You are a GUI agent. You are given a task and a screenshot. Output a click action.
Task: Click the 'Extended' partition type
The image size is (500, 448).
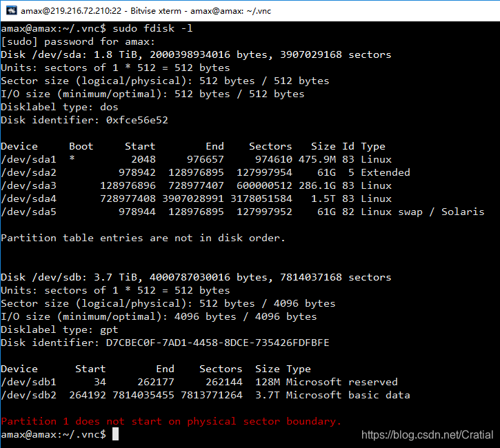click(386, 172)
